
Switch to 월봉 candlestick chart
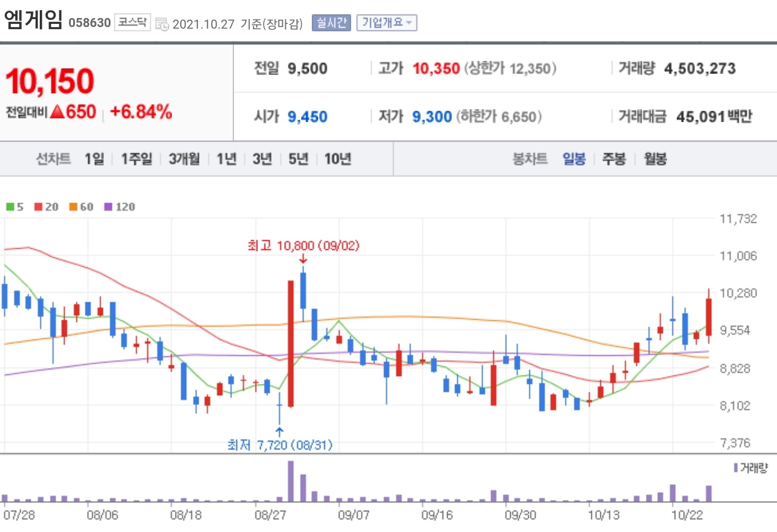coord(655,159)
